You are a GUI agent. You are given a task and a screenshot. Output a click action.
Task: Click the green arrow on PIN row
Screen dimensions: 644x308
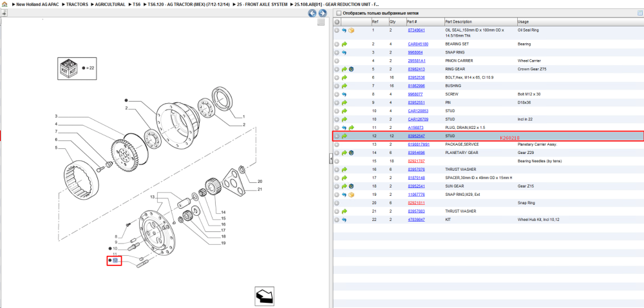(344, 102)
